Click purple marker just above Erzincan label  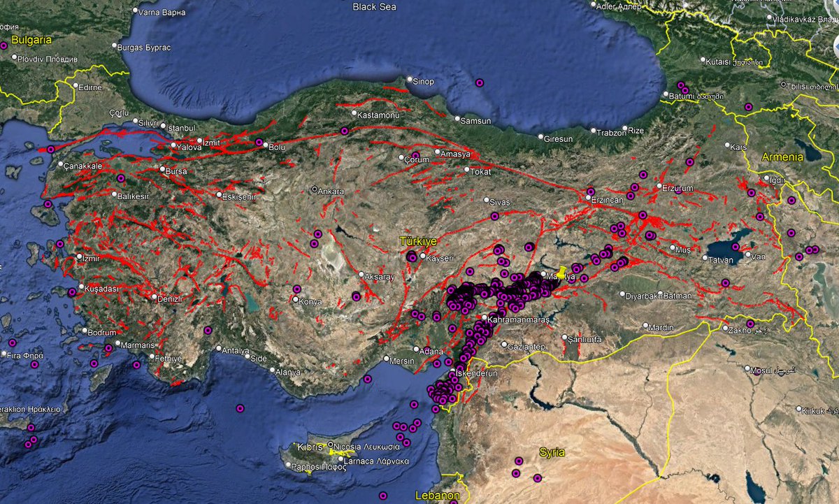click(x=590, y=192)
